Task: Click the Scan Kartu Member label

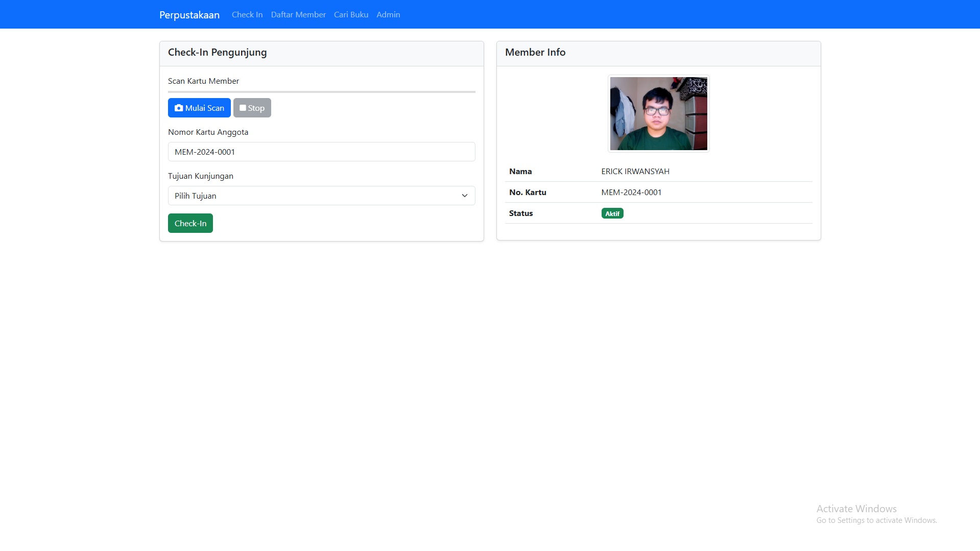Action: coord(203,81)
